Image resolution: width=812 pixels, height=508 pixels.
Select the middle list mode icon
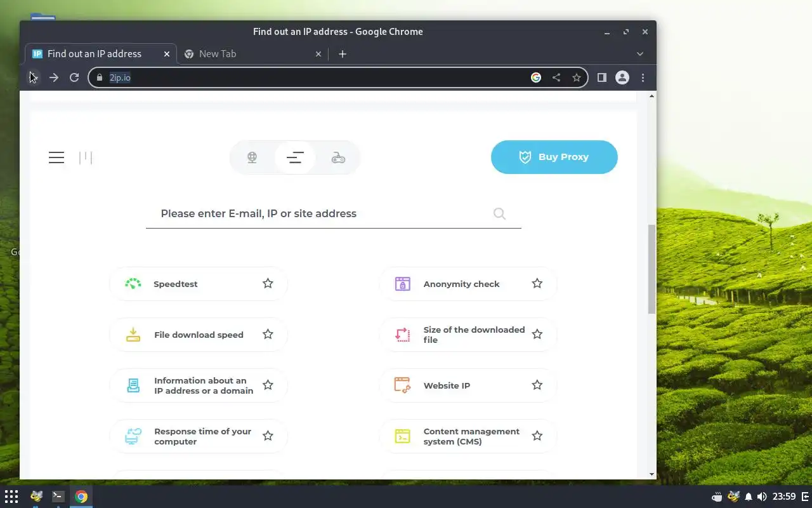295,157
